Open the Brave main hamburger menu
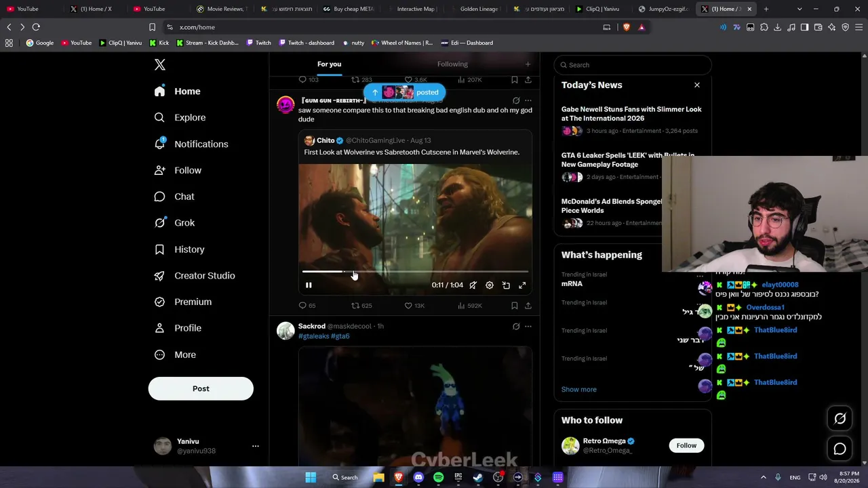This screenshot has width=868, height=488. 859,27
